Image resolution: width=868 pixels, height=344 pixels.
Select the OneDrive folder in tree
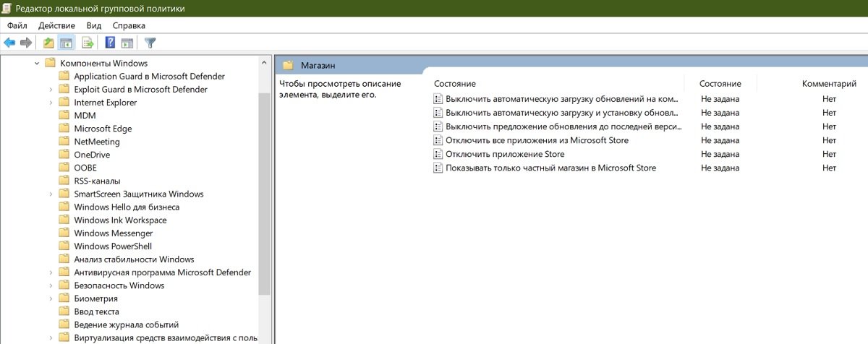click(92, 155)
